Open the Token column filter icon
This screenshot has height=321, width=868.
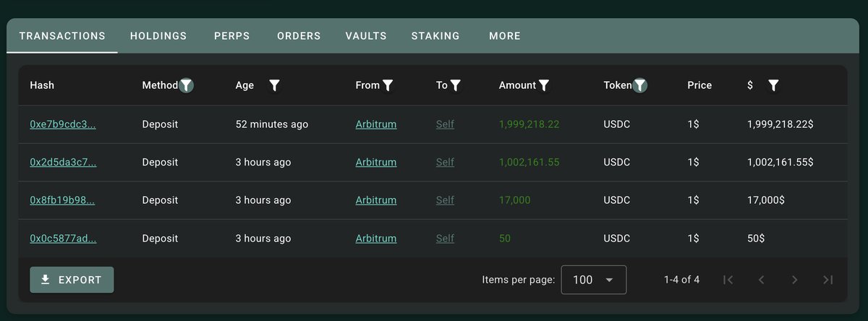tap(640, 85)
